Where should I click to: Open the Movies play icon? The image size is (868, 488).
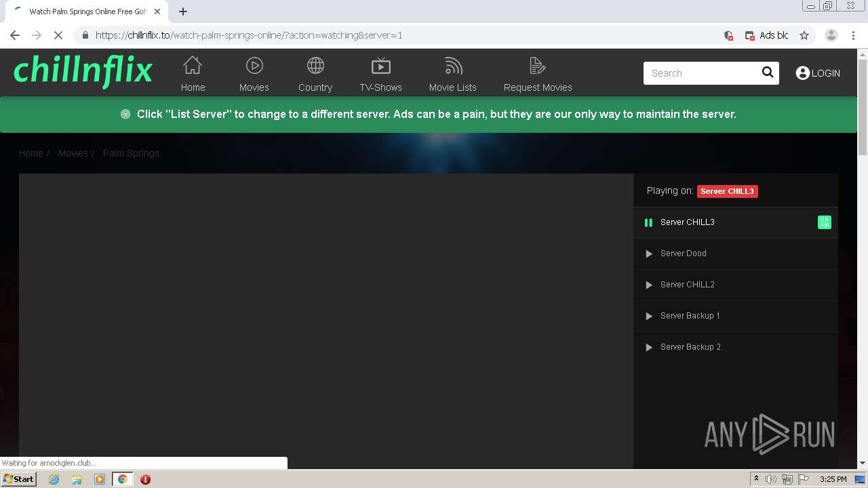(x=254, y=66)
